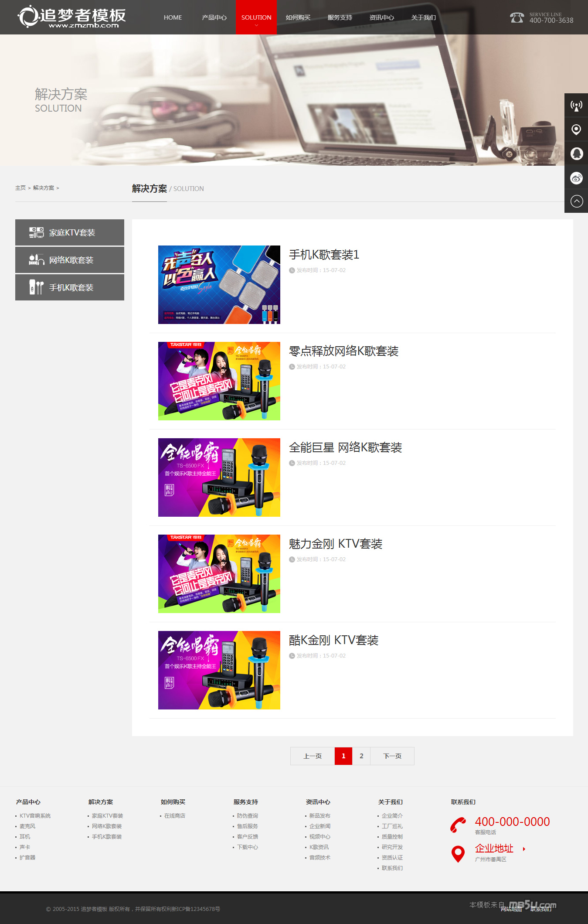Expand the SOLUTION nav dropdown
588x924 pixels.
(256, 18)
